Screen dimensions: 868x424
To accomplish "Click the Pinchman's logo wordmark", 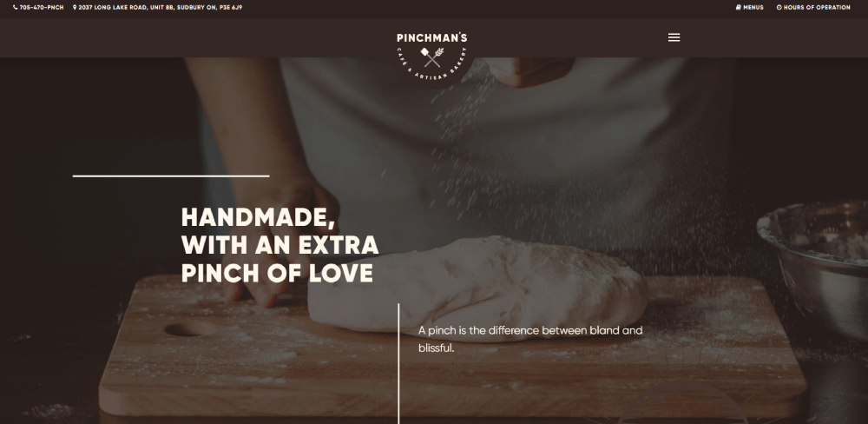I will 431,37.
